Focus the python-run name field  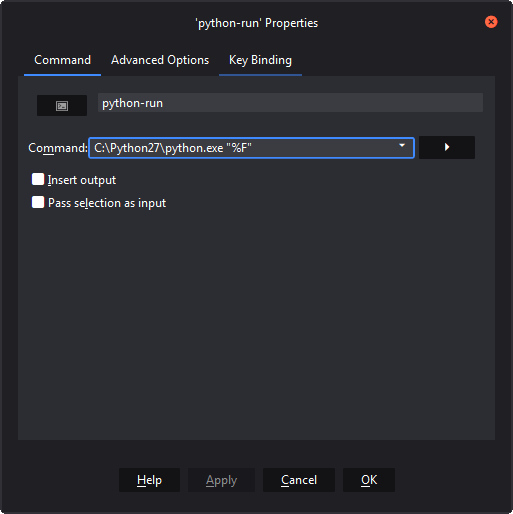290,103
